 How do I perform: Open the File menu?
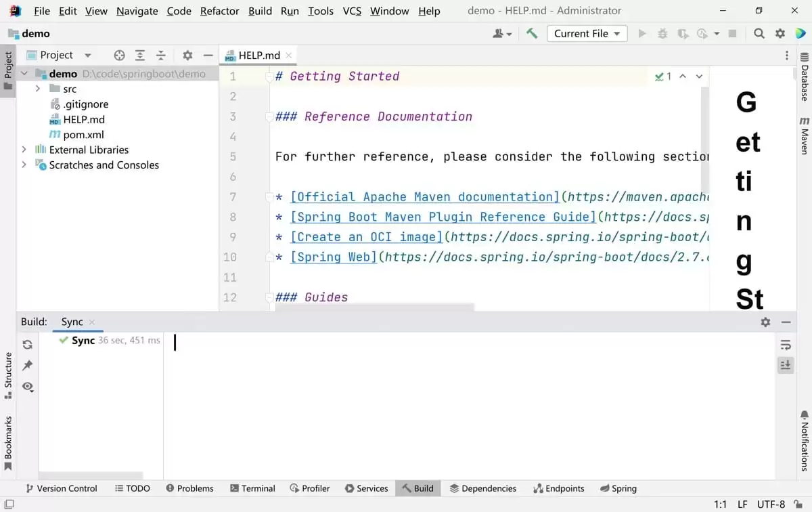click(x=42, y=11)
